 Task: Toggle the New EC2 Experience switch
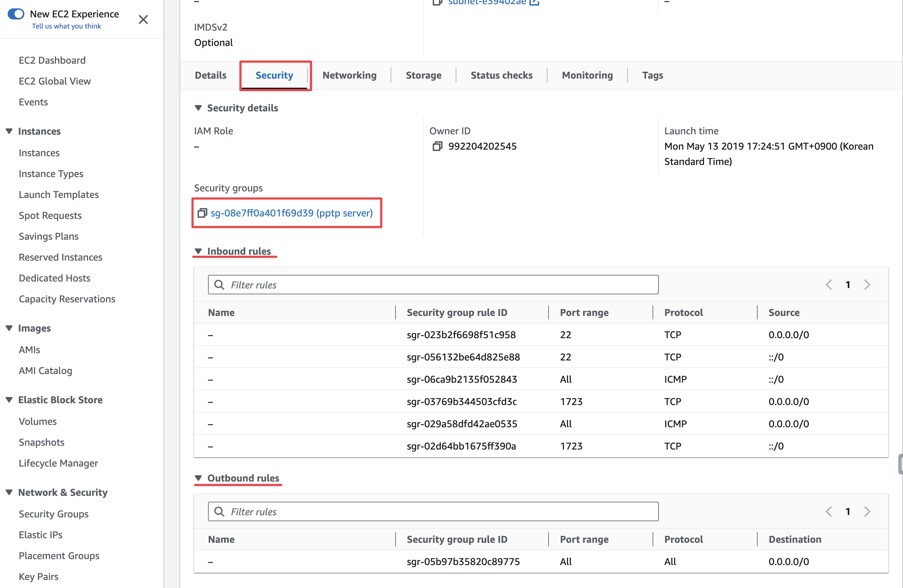click(16, 14)
